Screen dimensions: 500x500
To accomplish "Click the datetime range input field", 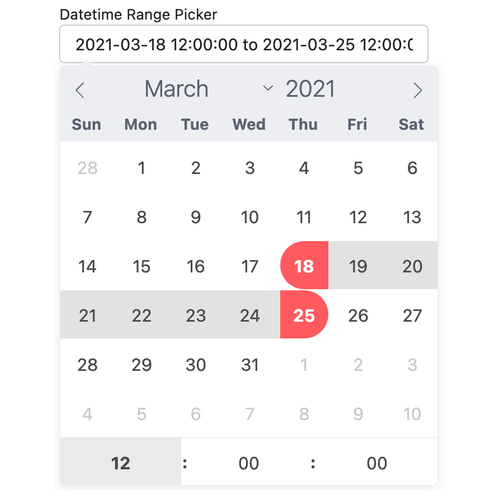I will (244, 44).
